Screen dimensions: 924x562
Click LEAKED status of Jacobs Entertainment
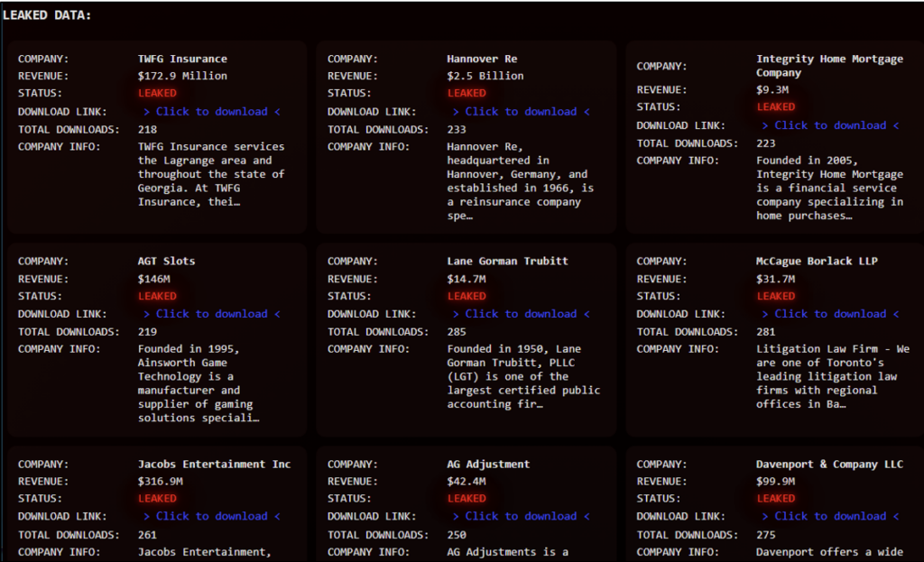(x=157, y=498)
